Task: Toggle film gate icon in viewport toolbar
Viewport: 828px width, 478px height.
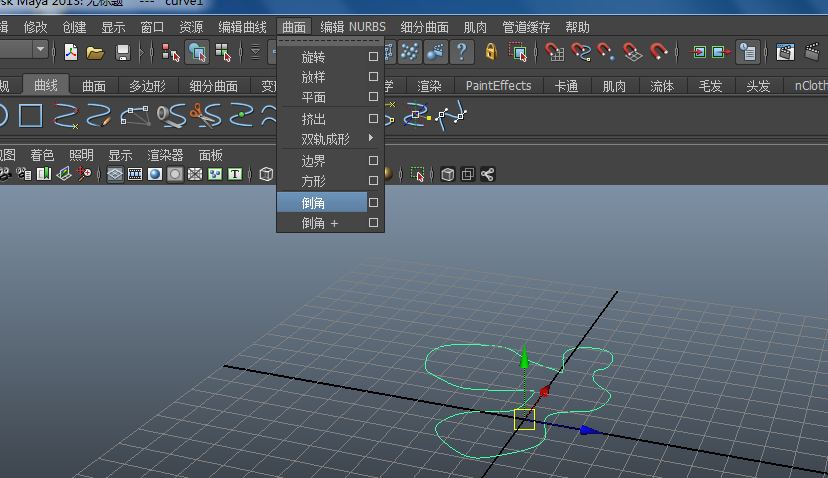Action: pyautogui.click(x=135, y=174)
